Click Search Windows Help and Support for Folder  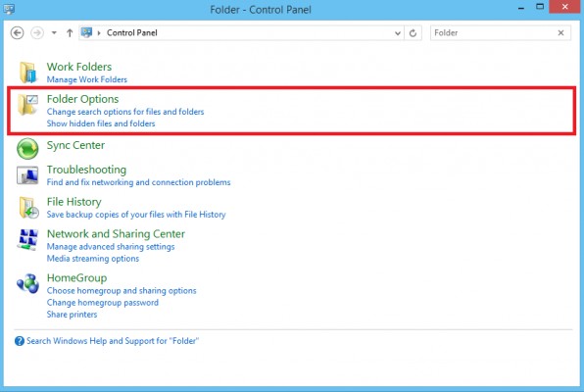coord(113,341)
